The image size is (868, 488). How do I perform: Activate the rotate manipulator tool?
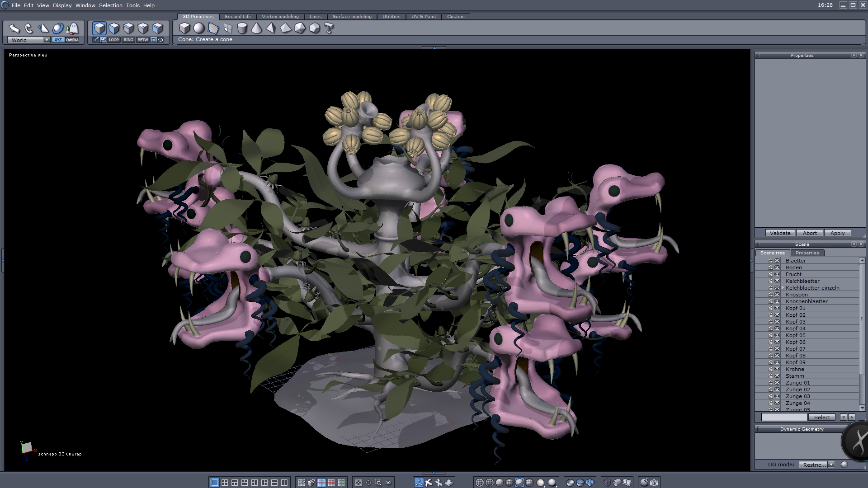coord(29,28)
